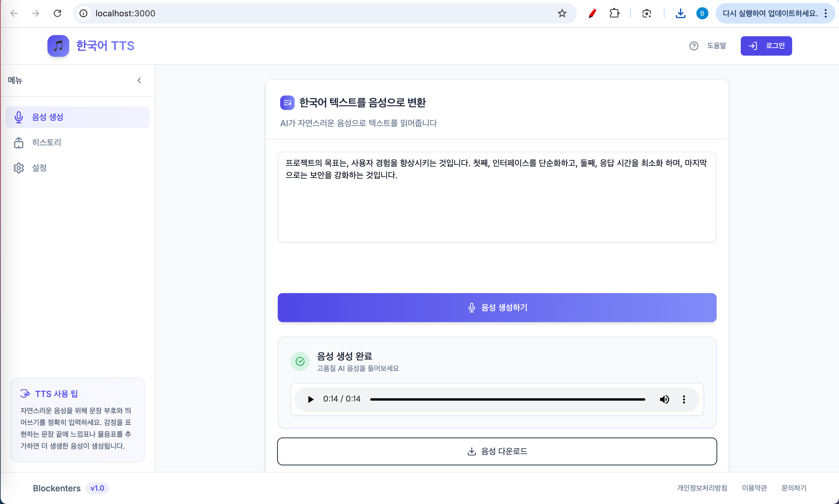Mute the audio player volume
839x504 pixels.
click(x=664, y=399)
